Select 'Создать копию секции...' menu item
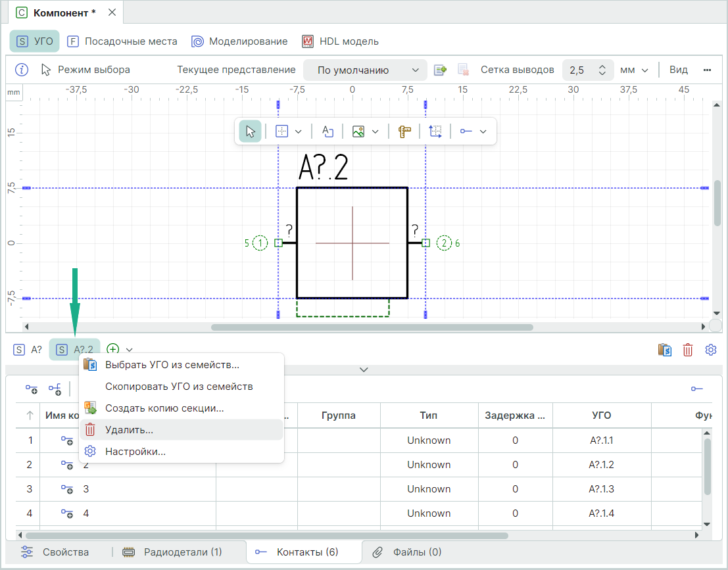The image size is (728, 570). pyautogui.click(x=164, y=408)
